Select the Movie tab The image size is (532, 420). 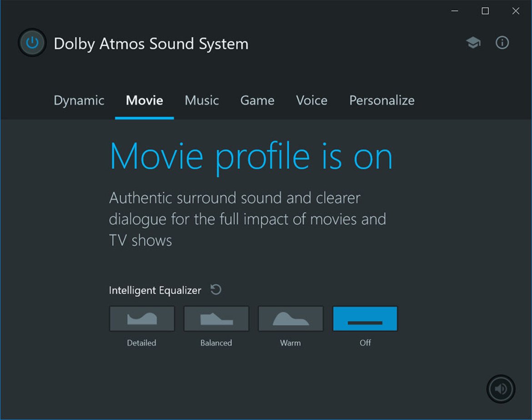click(x=145, y=101)
